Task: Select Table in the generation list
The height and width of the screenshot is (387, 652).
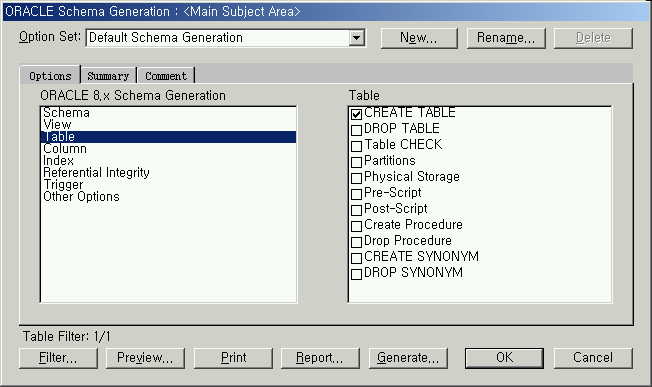Action: (168, 137)
